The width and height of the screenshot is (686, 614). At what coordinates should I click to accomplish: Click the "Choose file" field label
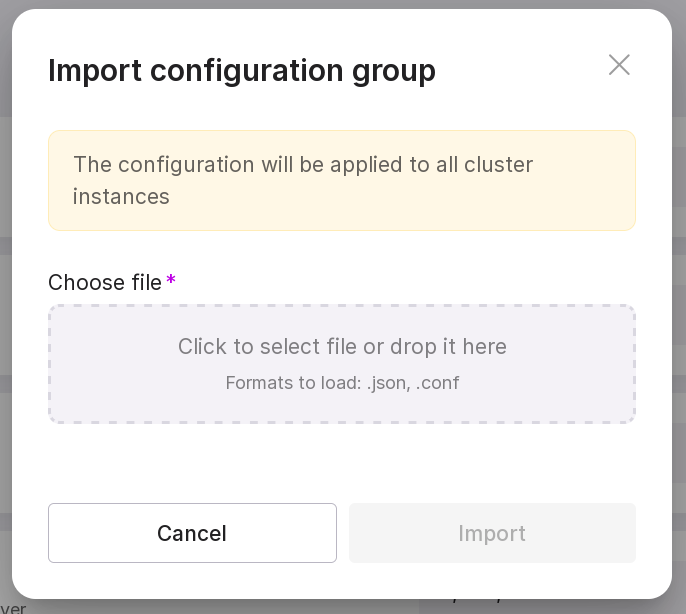(x=105, y=283)
